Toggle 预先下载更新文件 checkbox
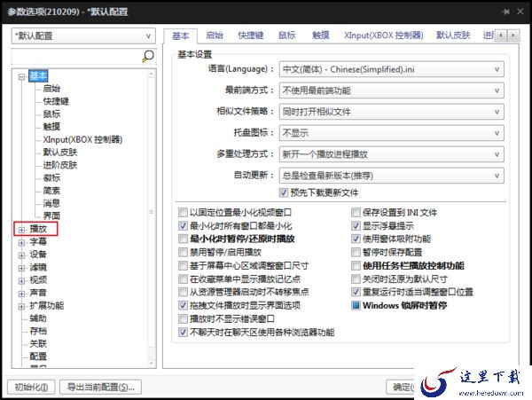This screenshot has width=532, height=400. coord(284,192)
